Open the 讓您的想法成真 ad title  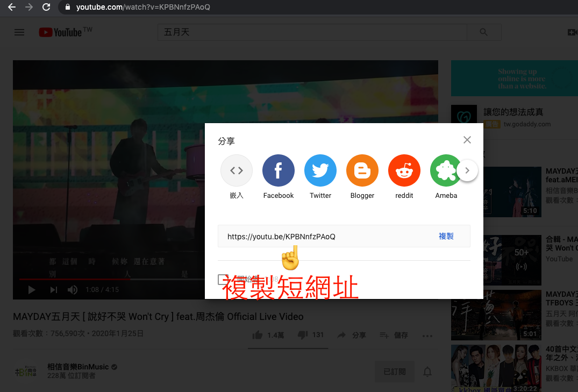[513, 112]
